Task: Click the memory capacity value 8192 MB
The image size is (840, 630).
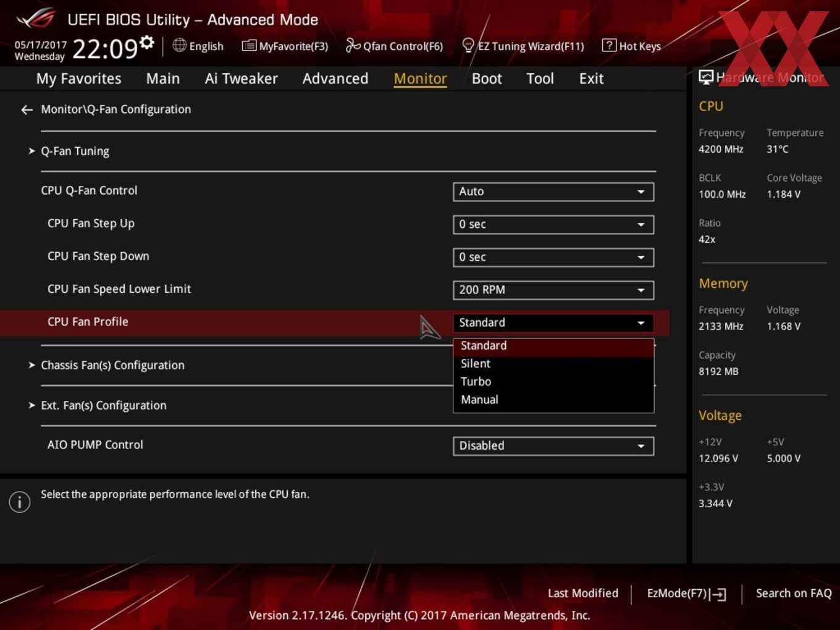Action: 718,371
